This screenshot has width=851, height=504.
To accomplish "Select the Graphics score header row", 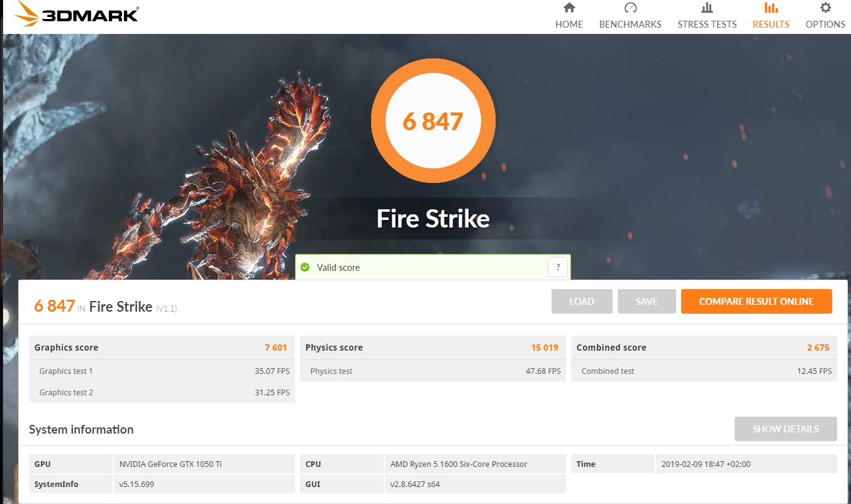I will [162, 348].
